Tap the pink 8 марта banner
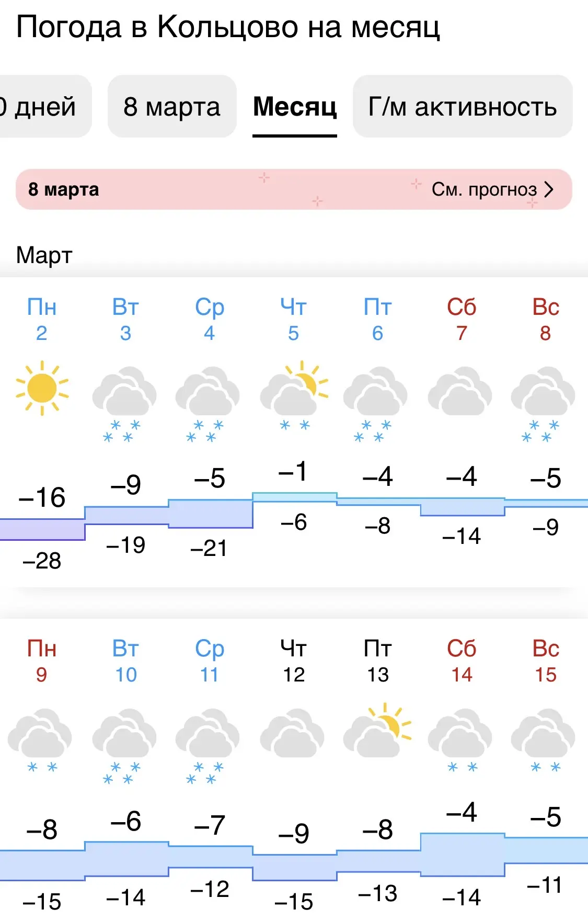Screen dimensions: 588x921 tap(209, 189)
